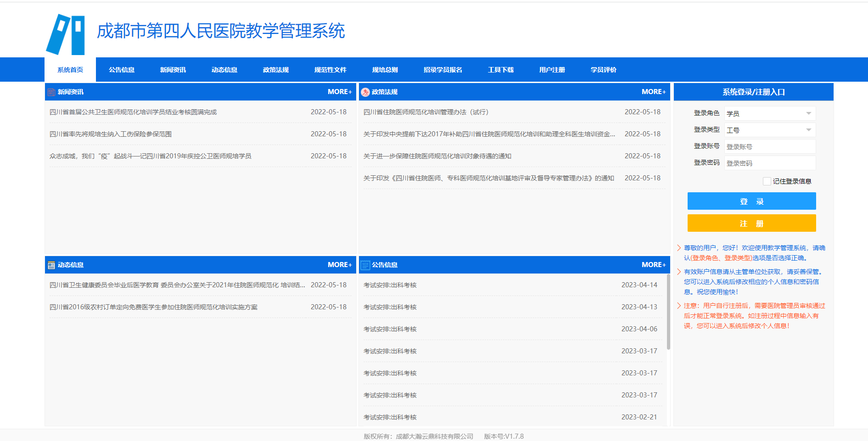The image size is (868, 441).
Task: Click the 公告信息 panel header icon
Action: tap(365, 265)
